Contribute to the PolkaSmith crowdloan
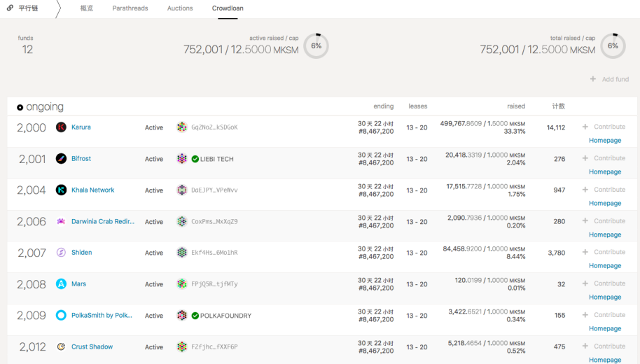Screen dimensions: 640x364 604,314
